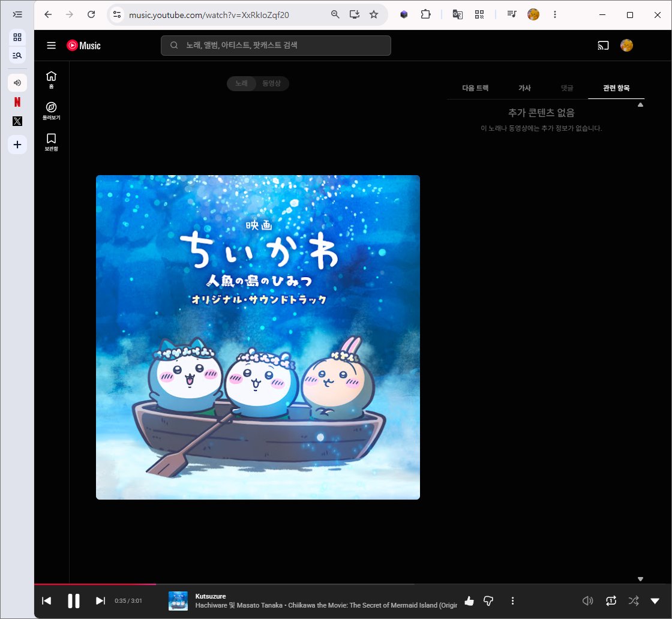Pause the current song
Viewport: 672px width, 619px height.
74,600
